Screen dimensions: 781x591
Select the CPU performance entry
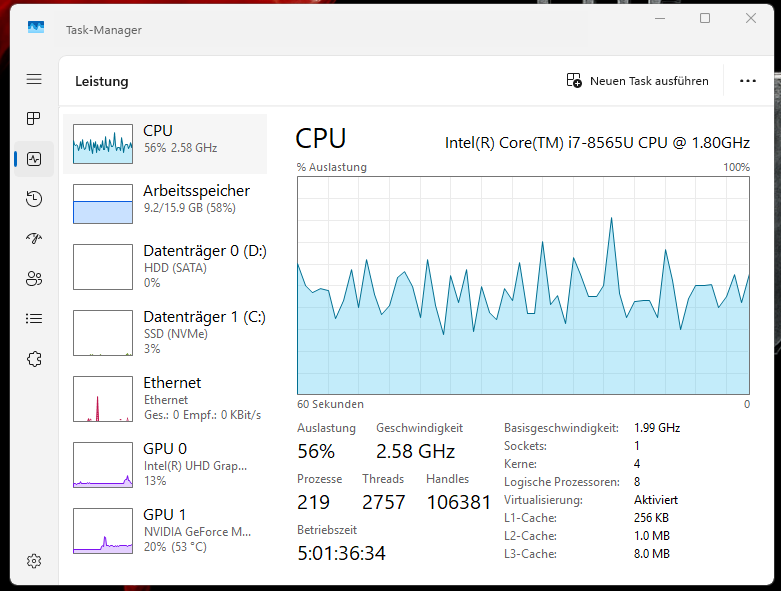tap(165, 144)
